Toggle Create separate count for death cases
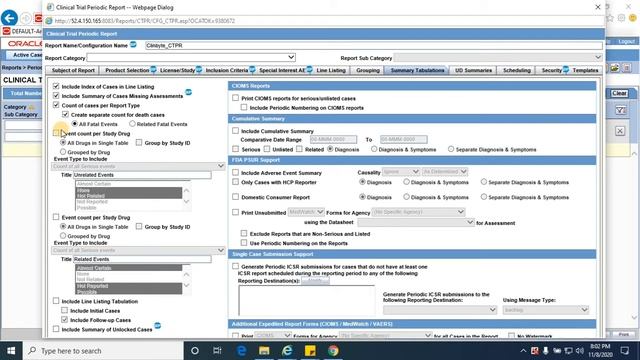Image resolution: width=640 pixels, height=360 pixels. pos(65,114)
